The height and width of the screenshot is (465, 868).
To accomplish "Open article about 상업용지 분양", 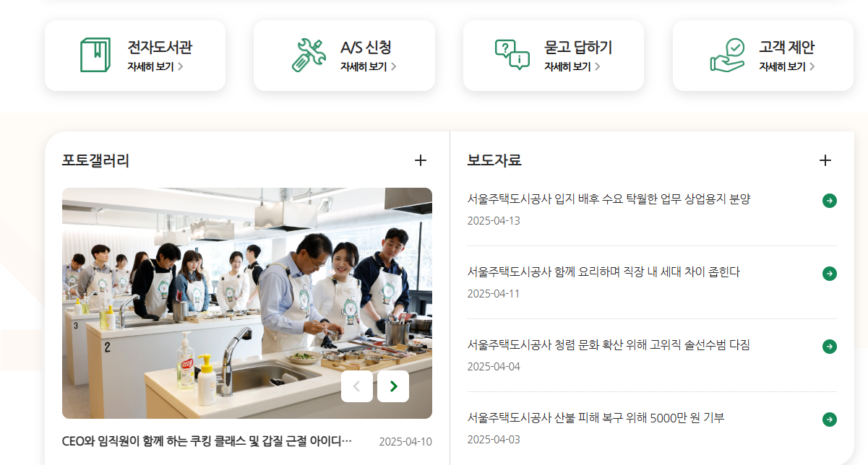I will tap(609, 199).
